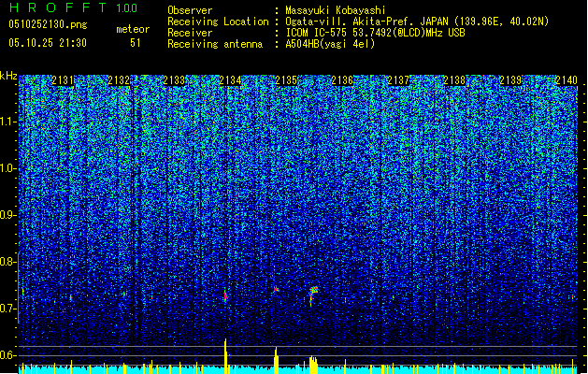Image resolution: width=588 pixels, height=374 pixels.
Task: Click the meteor count label
Action: [133, 29]
